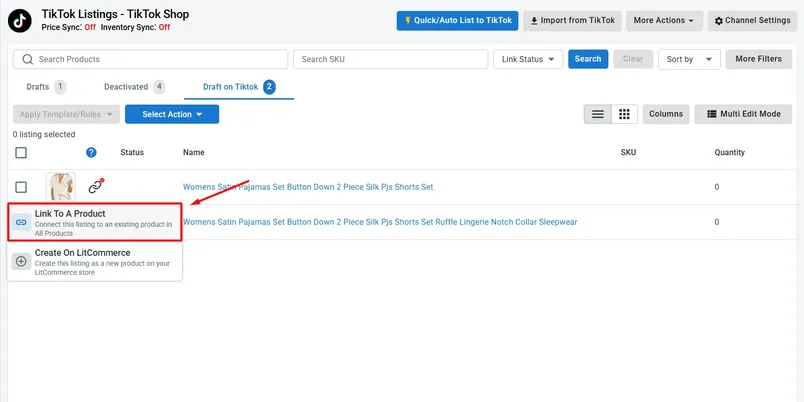Click the TikTok logo icon
Screen dimensions: 804x402
tap(20, 21)
